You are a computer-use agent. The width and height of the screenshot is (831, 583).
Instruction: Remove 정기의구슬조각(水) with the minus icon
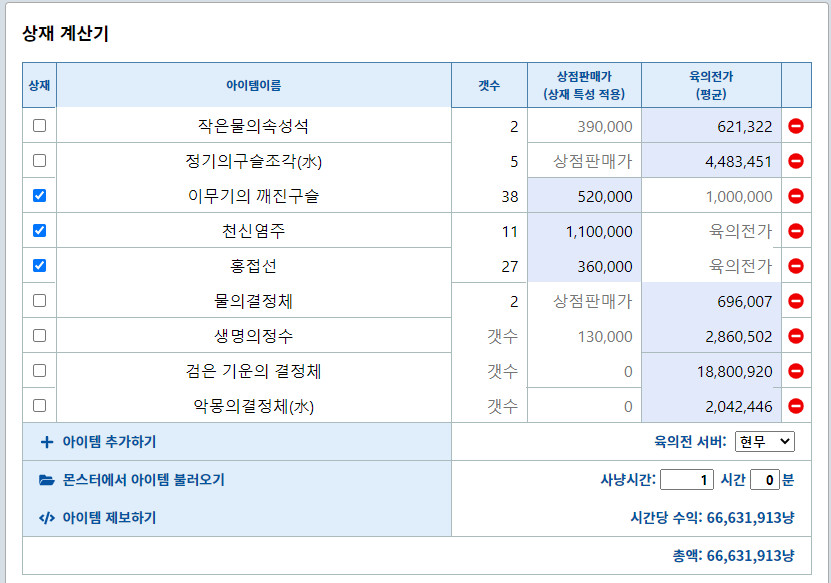(x=797, y=161)
